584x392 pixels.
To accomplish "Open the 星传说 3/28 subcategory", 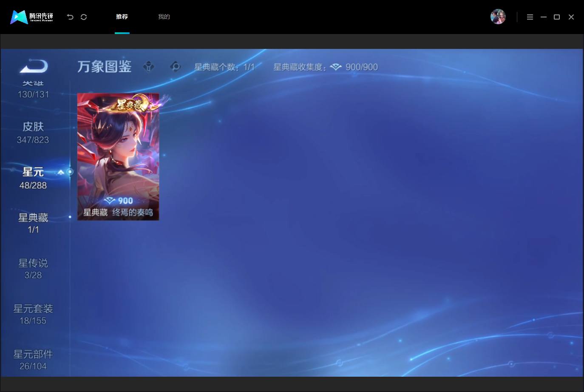I will [33, 269].
